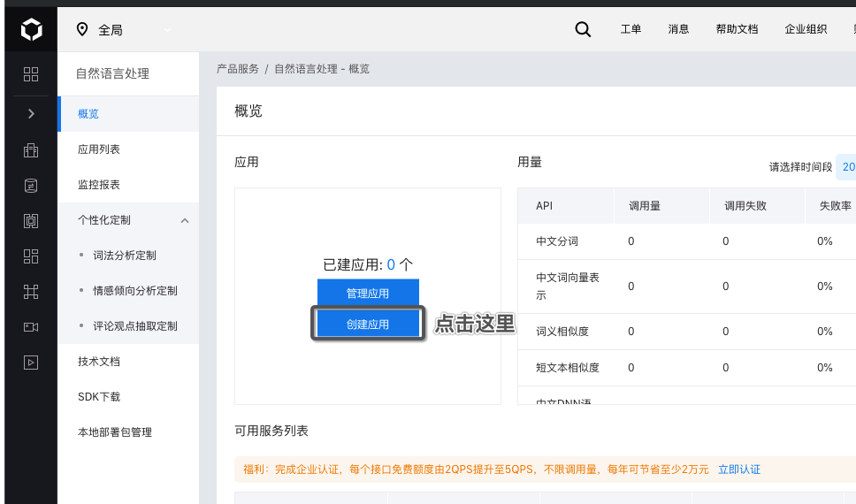The width and height of the screenshot is (856, 504).
Task: Click the Baidu cloud logo icon
Action: (31, 29)
